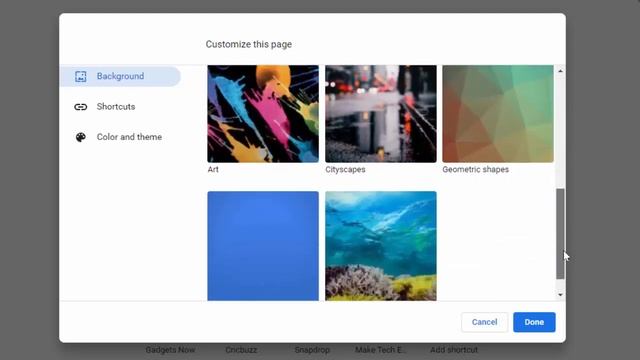Choose the solid blue background thumbnail
The image size is (640, 360).
tap(263, 246)
